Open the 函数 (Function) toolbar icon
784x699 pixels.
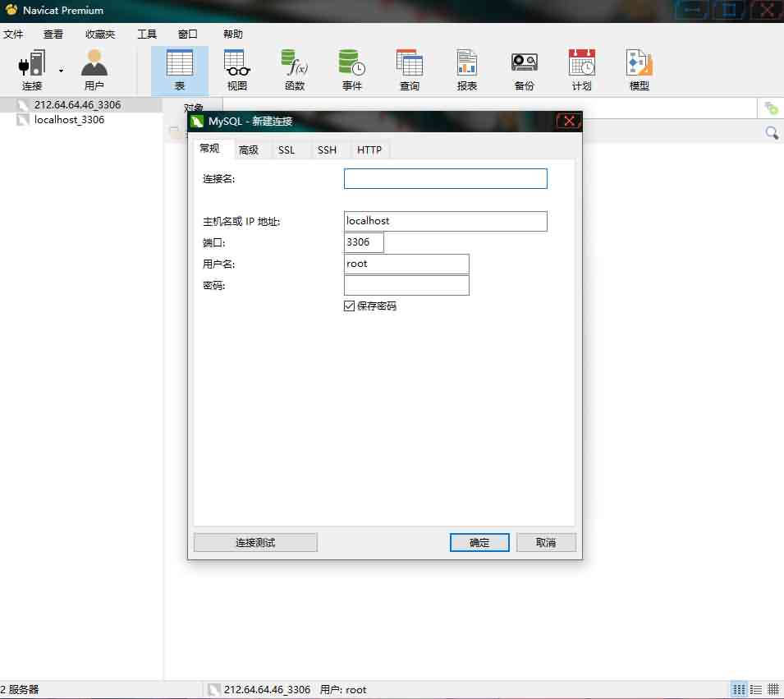(294, 70)
